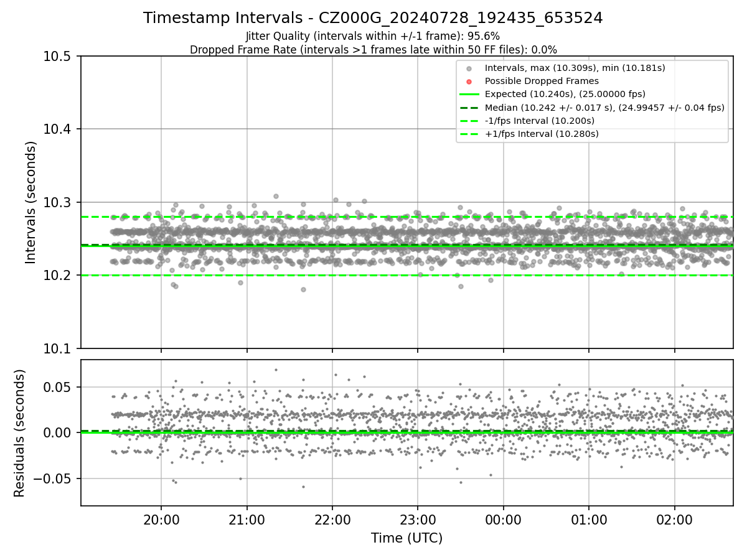Image resolution: width=747 pixels, height=560 pixels.
Task: Click the 'Time (UTC)' x-axis label
Action: point(406,538)
